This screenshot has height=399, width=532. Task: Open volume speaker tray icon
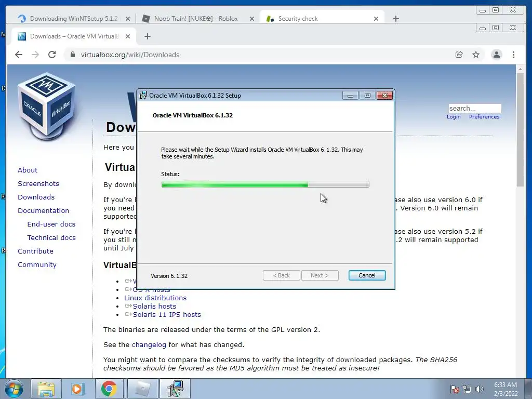click(480, 389)
